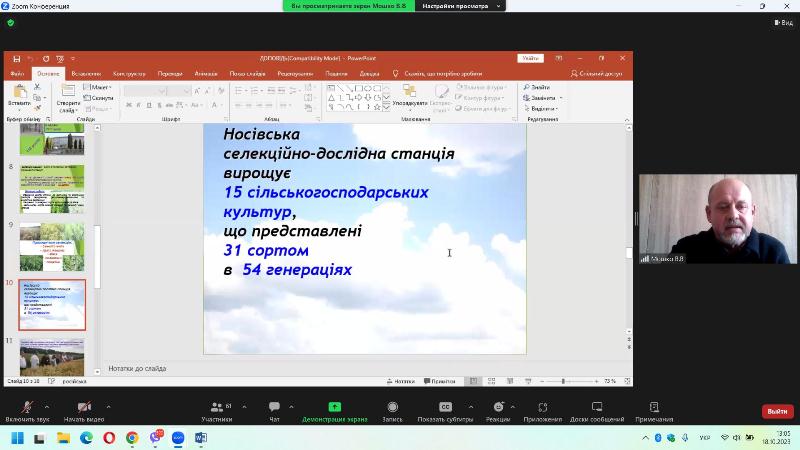
Task: Click the red Выйти button
Action: [x=777, y=411]
